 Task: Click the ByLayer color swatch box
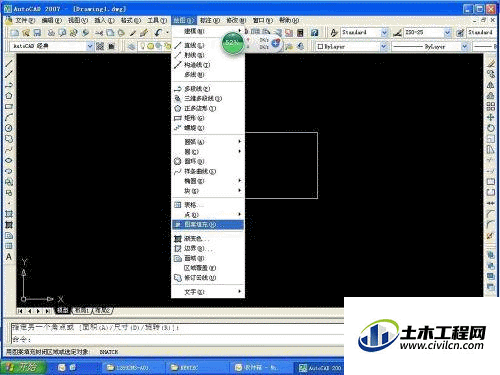pyautogui.click(x=320, y=47)
